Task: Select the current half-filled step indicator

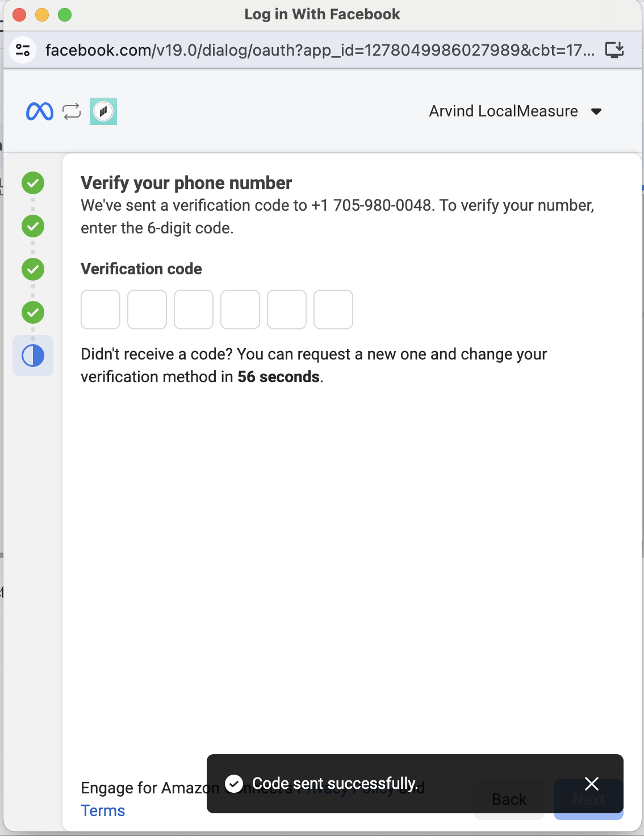Action: [33, 356]
